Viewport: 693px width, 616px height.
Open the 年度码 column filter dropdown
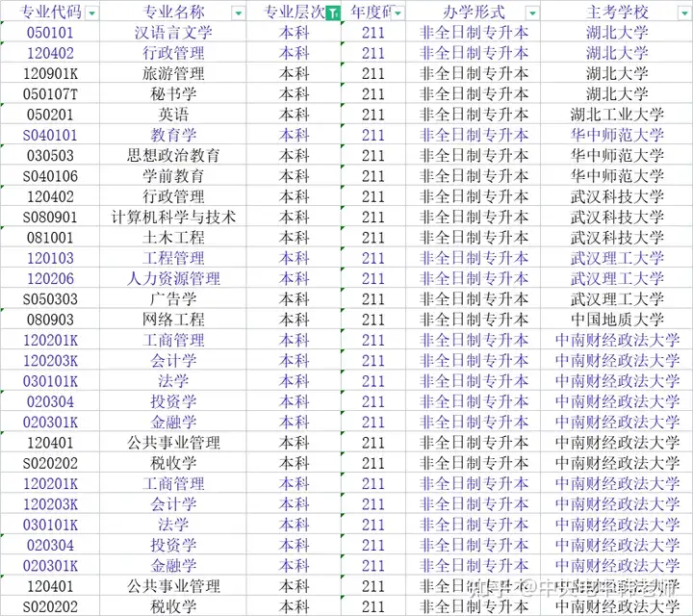398,13
